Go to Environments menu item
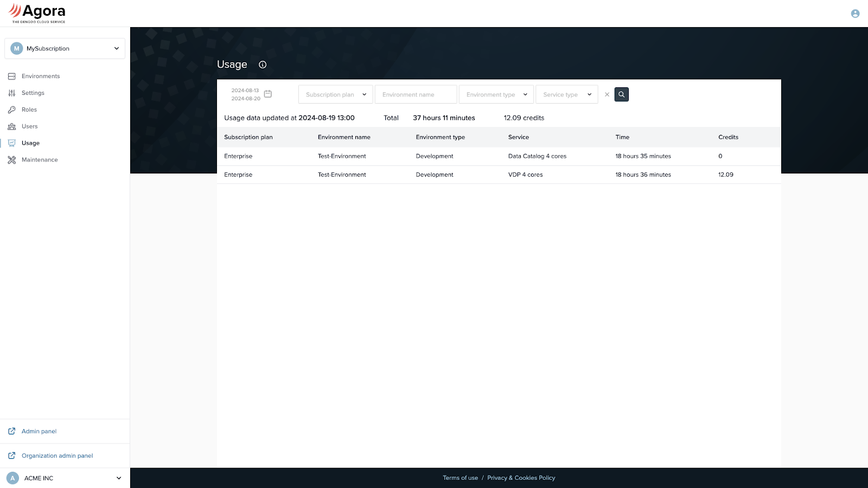 tap(41, 76)
